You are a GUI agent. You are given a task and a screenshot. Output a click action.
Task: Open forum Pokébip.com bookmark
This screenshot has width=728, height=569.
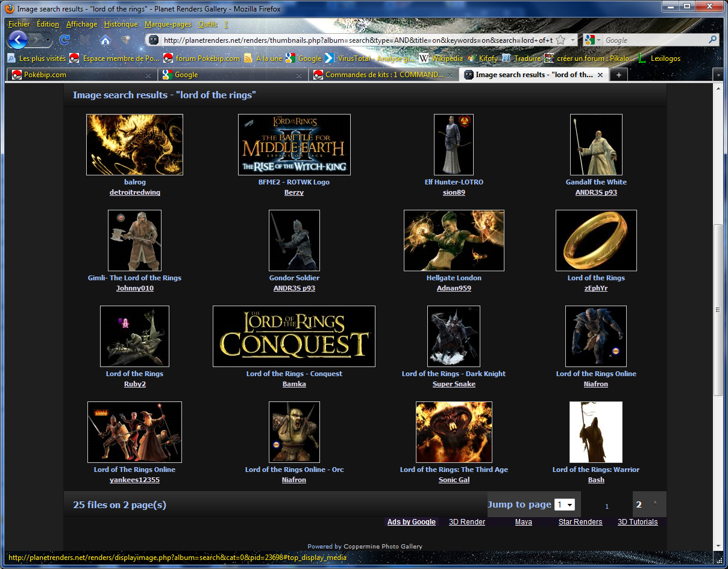[x=202, y=58]
